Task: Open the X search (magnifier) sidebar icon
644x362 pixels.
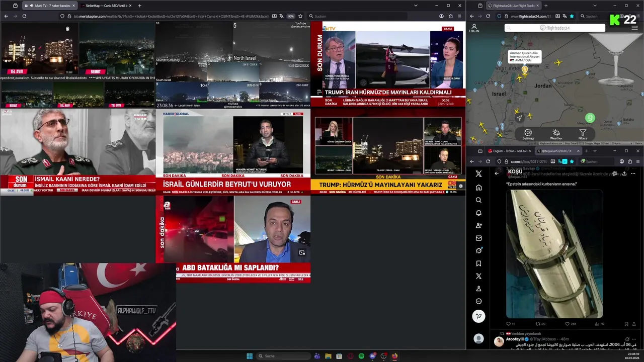Action: [x=478, y=200]
